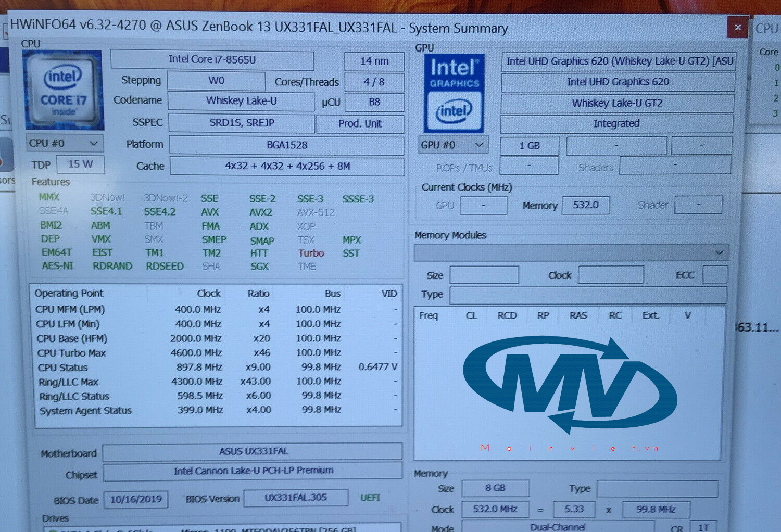Click the MMX feature label
781x532 pixels.
[49, 197]
